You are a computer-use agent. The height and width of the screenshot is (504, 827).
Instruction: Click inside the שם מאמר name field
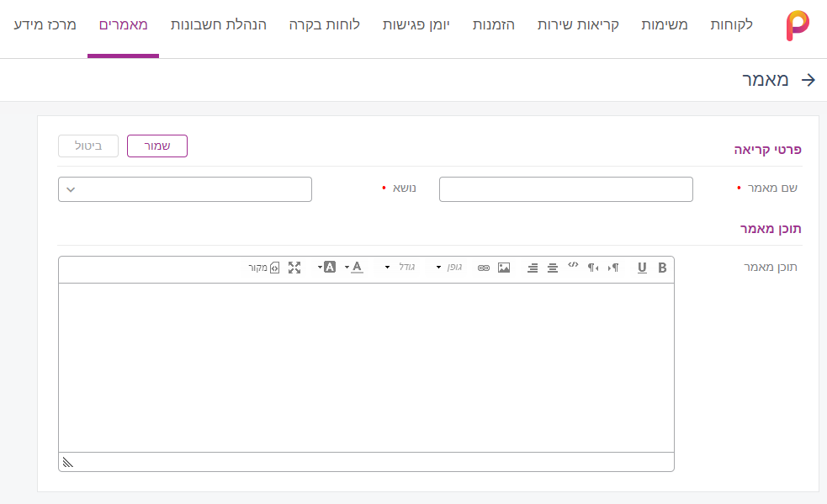click(x=565, y=188)
